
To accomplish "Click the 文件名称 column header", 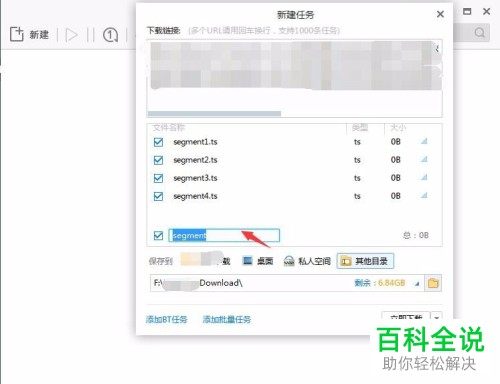I will (x=169, y=127).
